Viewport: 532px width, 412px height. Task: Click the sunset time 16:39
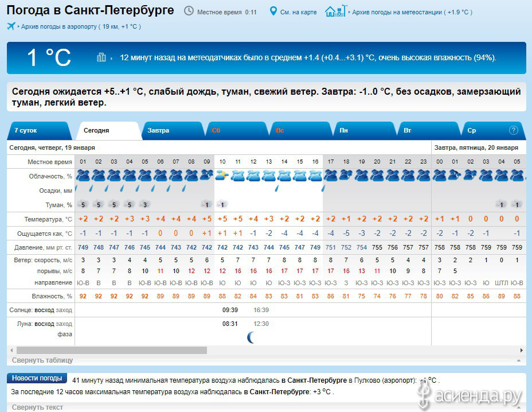[261, 310]
